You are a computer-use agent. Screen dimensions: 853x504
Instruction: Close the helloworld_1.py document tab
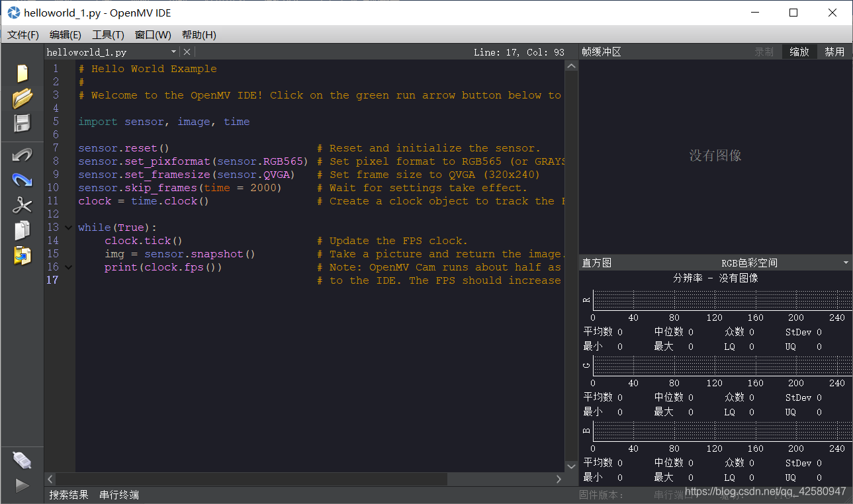tap(187, 52)
